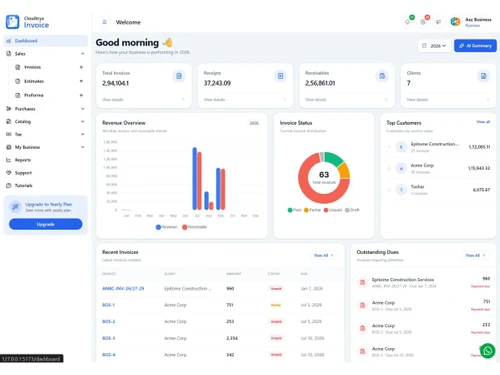Click the plus icon beside Invoices
Viewport: 500px width, 375px height.
(x=81, y=67)
